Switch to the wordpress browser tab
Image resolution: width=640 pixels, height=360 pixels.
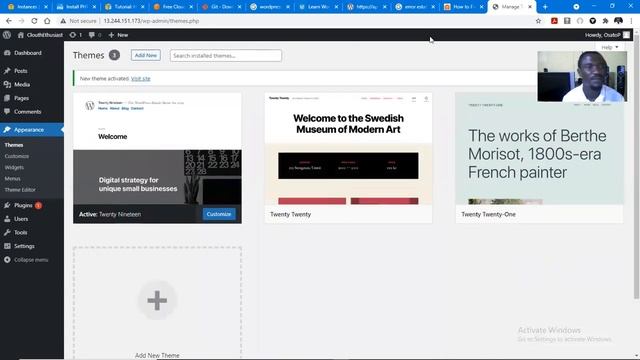pos(269,7)
